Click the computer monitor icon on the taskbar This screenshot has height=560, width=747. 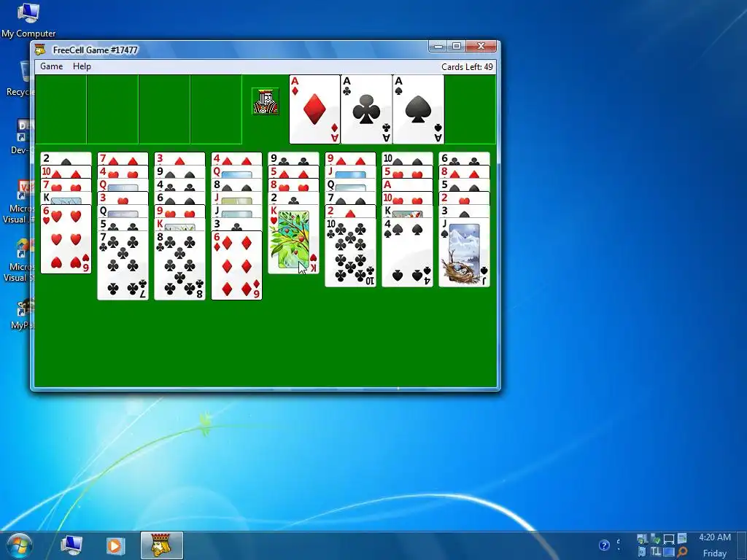coord(71,545)
